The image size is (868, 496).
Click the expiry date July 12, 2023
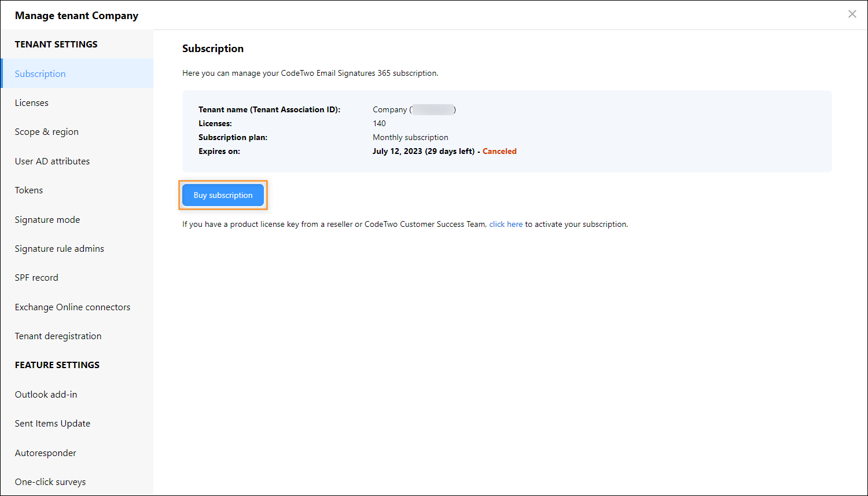pos(397,151)
